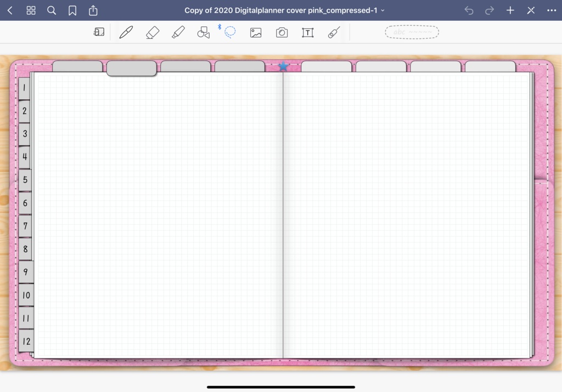Open the first blank top tab
The height and width of the screenshot is (392, 562).
77,66
